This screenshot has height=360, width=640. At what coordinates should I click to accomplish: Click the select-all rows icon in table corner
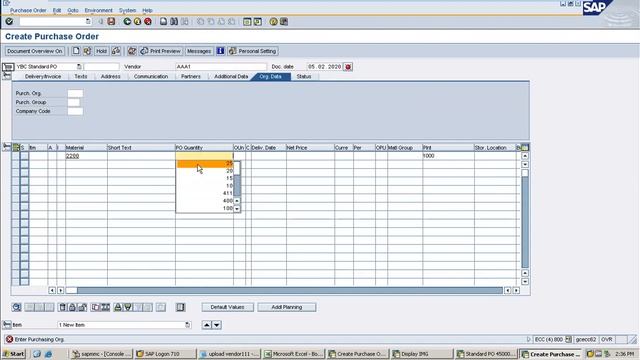tap(16, 147)
